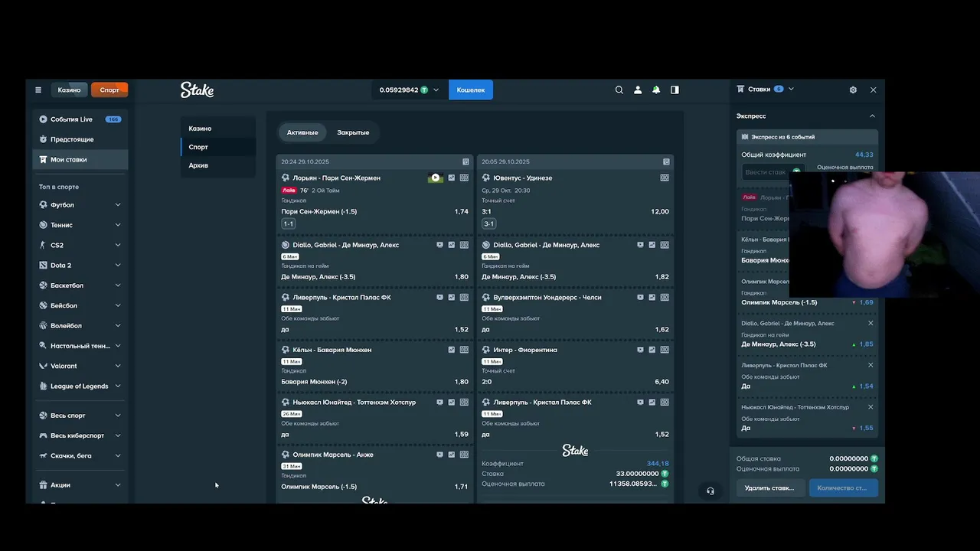Click the 3-1 score badge under Ювентус - Удинезе
This screenshot has width=980, height=551.
[488, 223]
